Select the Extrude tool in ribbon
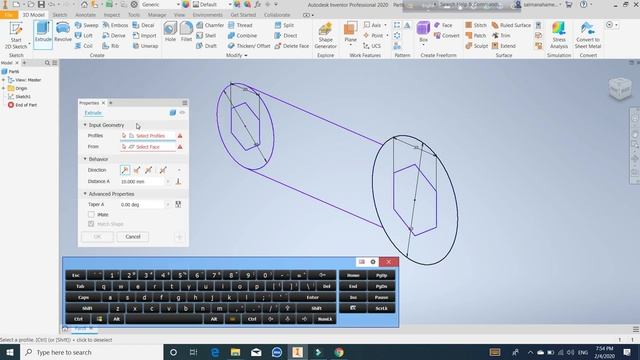The image size is (640, 360). 43,33
